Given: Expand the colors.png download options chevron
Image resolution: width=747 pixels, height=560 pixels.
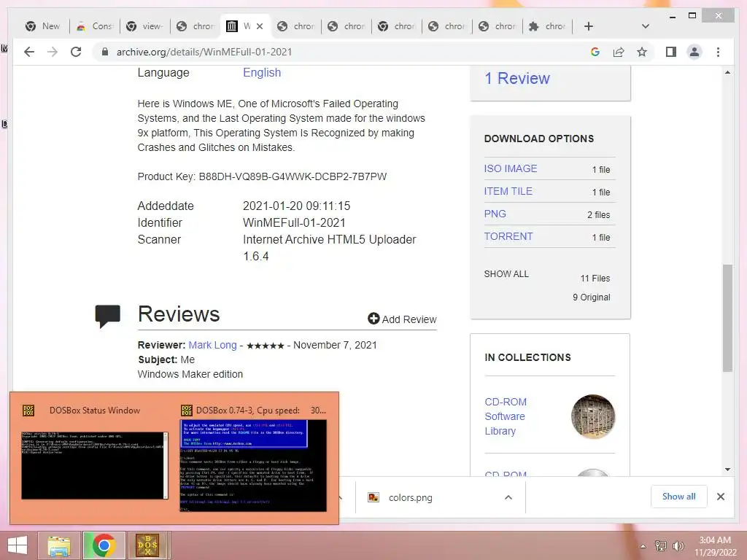Looking at the screenshot, I should tap(508, 497).
